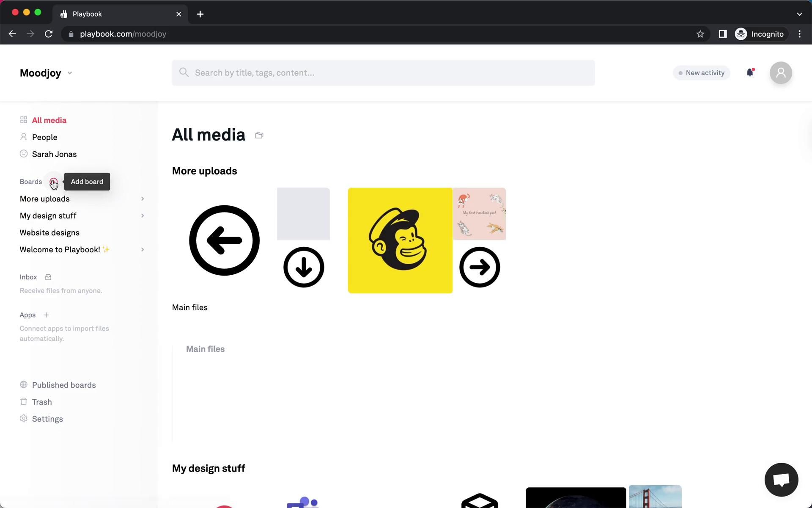View site information lock icon
Screen dimensions: 812x508
click(x=71, y=34)
